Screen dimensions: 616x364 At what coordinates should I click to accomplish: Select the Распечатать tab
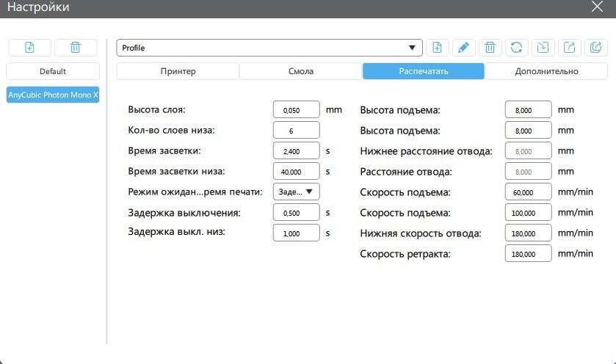pos(424,71)
